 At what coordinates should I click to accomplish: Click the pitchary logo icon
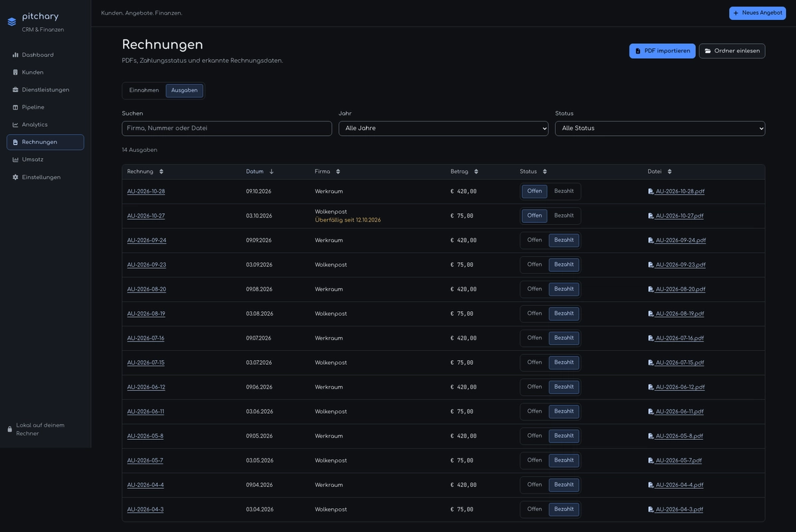coord(12,22)
